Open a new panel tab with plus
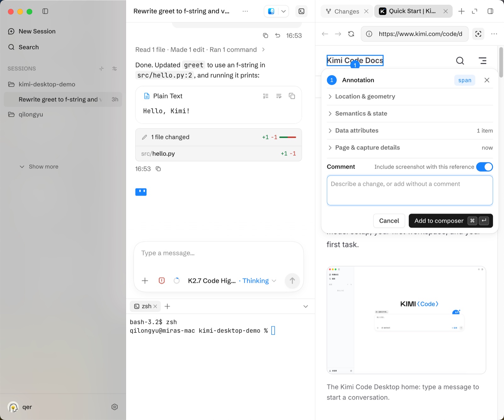Screen dimensions: 504x420 click(461, 11)
